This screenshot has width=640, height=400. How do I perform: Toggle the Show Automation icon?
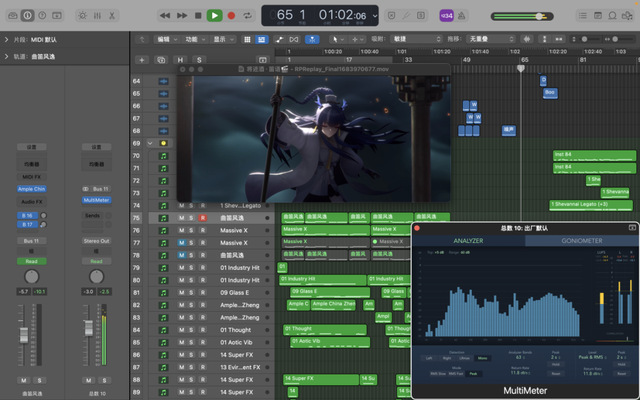pos(280,39)
